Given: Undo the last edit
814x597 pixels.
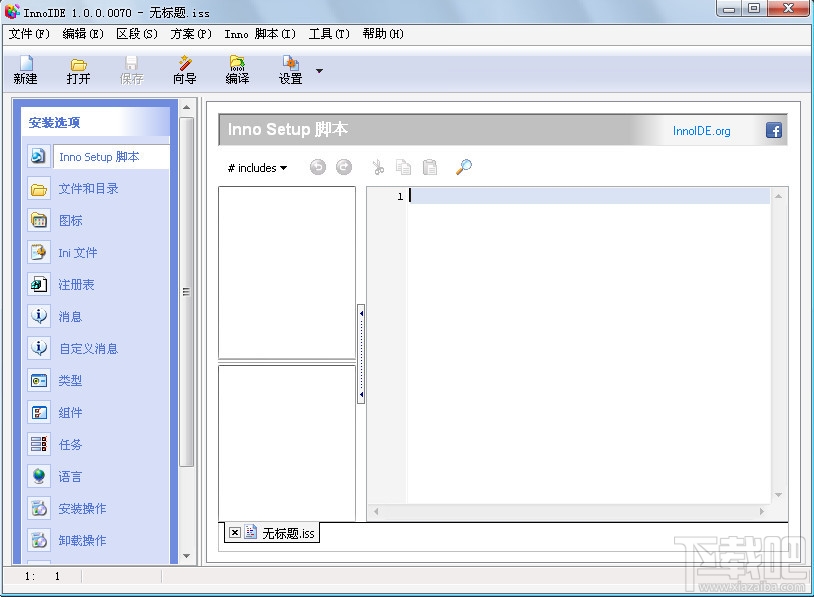Looking at the screenshot, I should click(x=318, y=167).
